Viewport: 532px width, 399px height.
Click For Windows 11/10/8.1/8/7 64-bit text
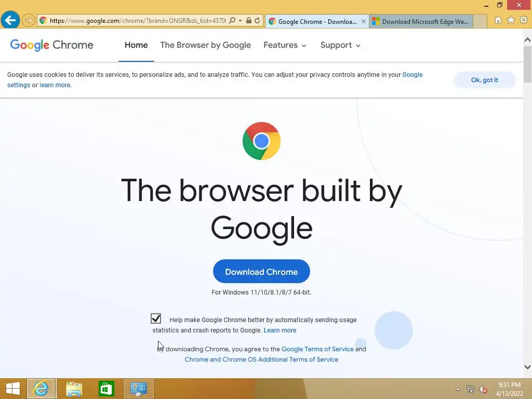point(261,292)
